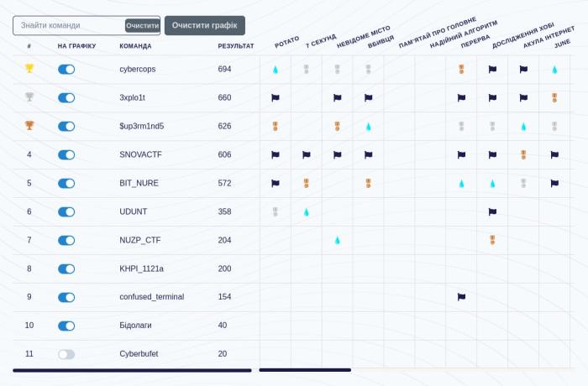
Task: Click 3xplo1t's flag in РОТАТО column
Action: 275,98
